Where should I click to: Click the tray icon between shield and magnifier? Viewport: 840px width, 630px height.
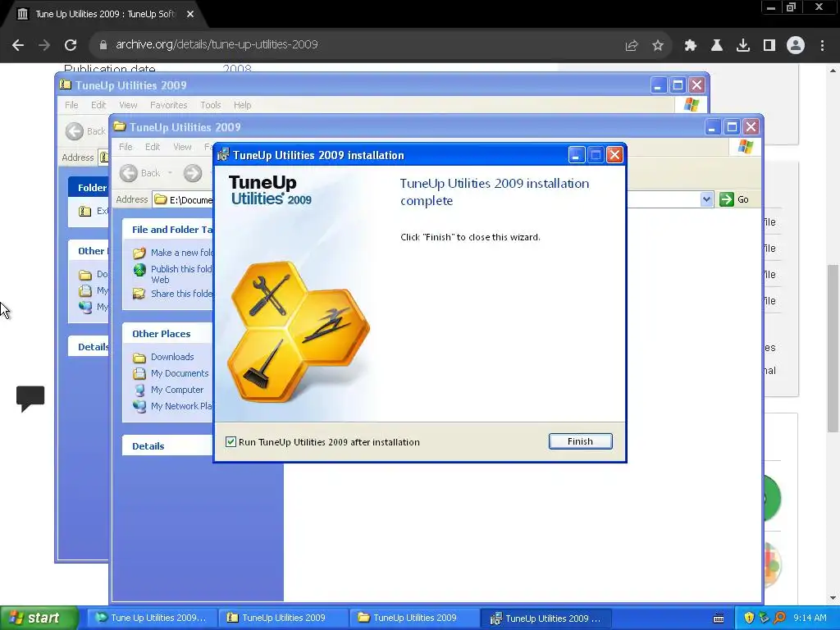pyautogui.click(x=764, y=619)
